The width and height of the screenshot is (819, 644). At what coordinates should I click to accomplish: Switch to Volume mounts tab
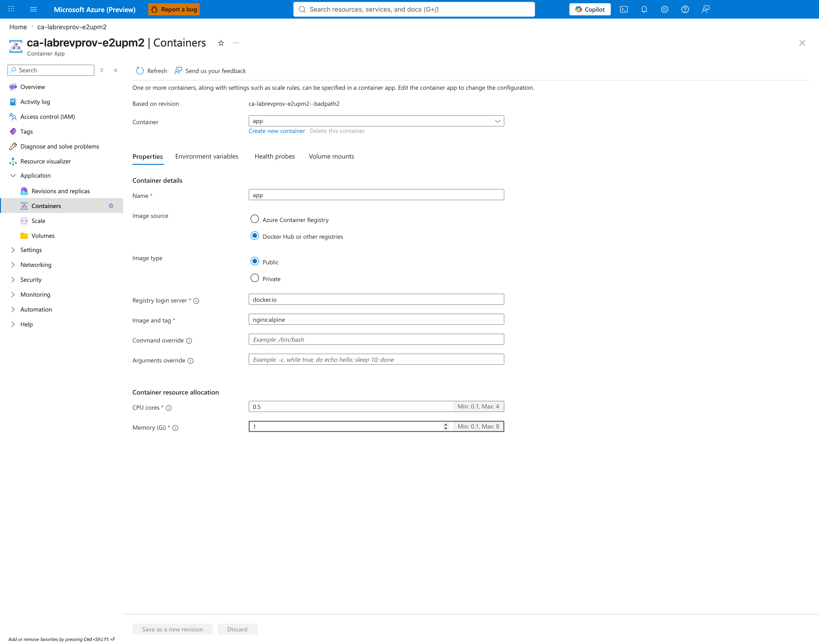pyautogui.click(x=331, y=156)
